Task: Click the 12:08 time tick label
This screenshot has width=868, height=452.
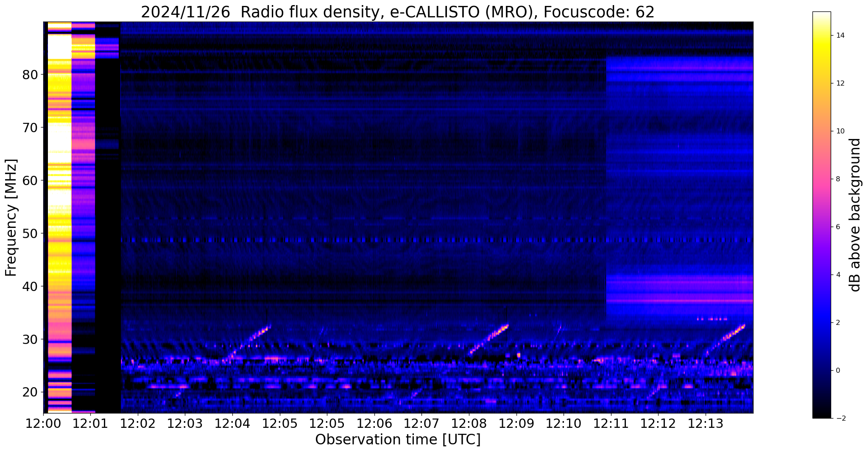Action: coord(469,423)
